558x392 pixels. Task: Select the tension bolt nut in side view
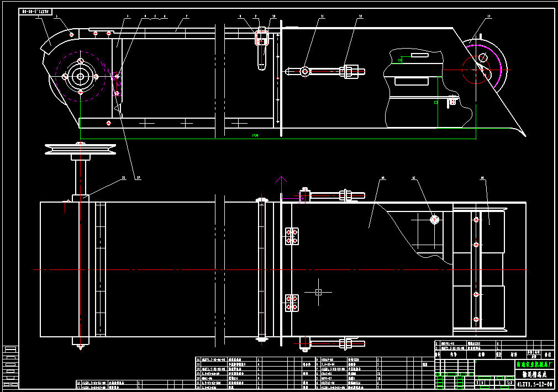pos(348,71)
